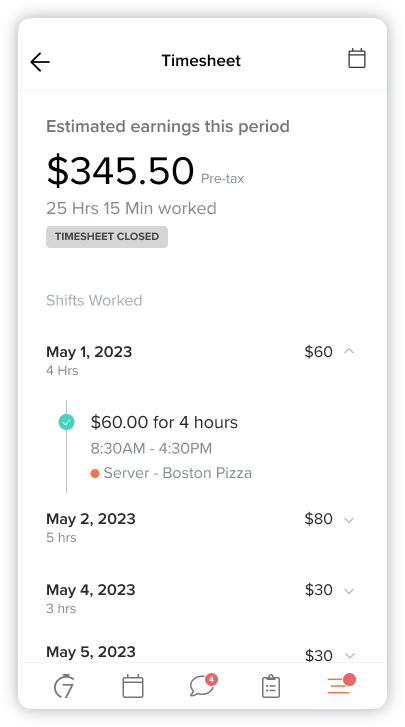Go back using the left arrow

[40, 62]
